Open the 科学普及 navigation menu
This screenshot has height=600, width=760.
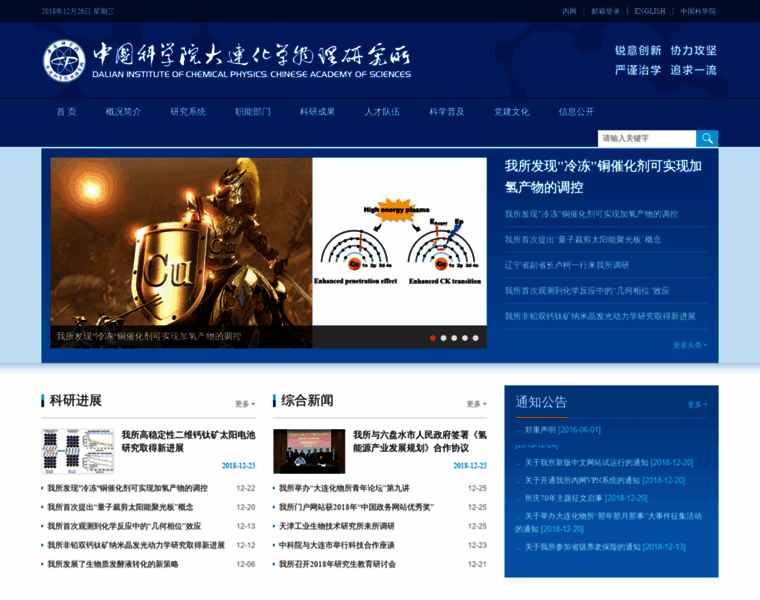tap(447, 111)
